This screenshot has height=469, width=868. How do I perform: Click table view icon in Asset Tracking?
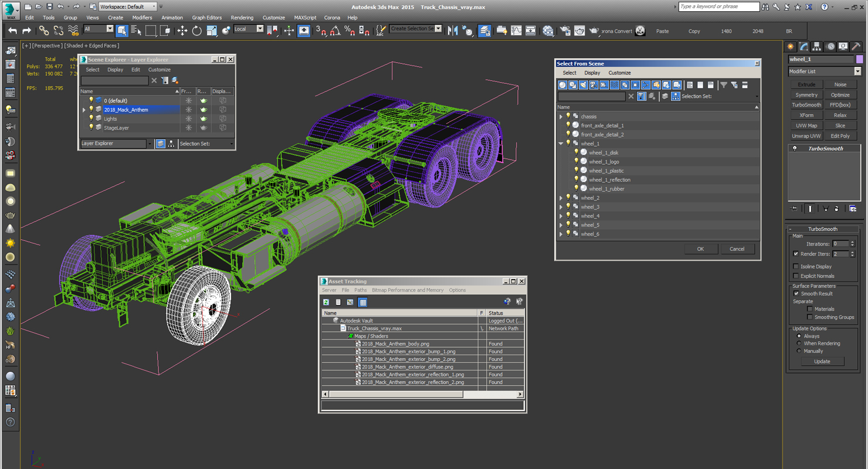(362, 302)
